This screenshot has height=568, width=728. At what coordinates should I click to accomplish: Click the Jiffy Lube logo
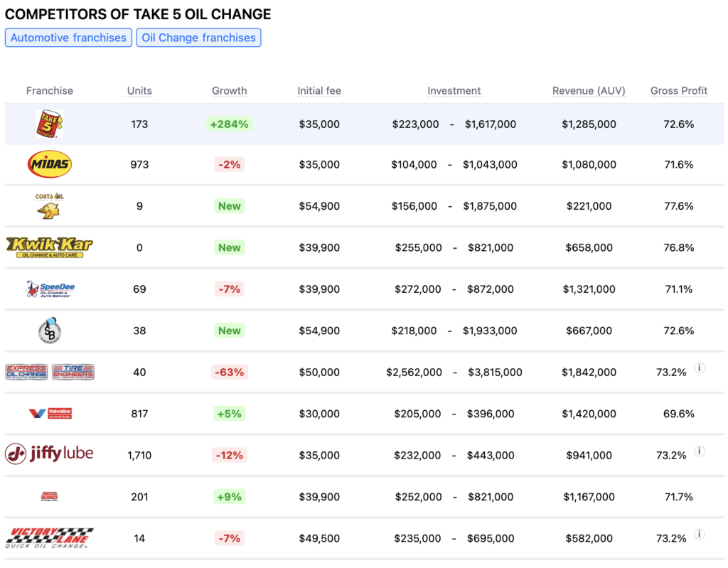click(49, 454)
